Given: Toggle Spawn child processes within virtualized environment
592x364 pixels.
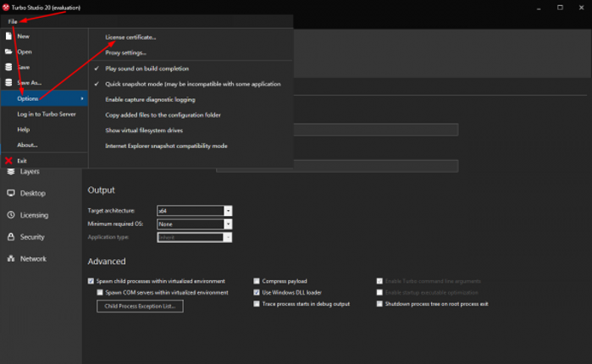Looking at the screenshot, I should [x=91, y=281].
